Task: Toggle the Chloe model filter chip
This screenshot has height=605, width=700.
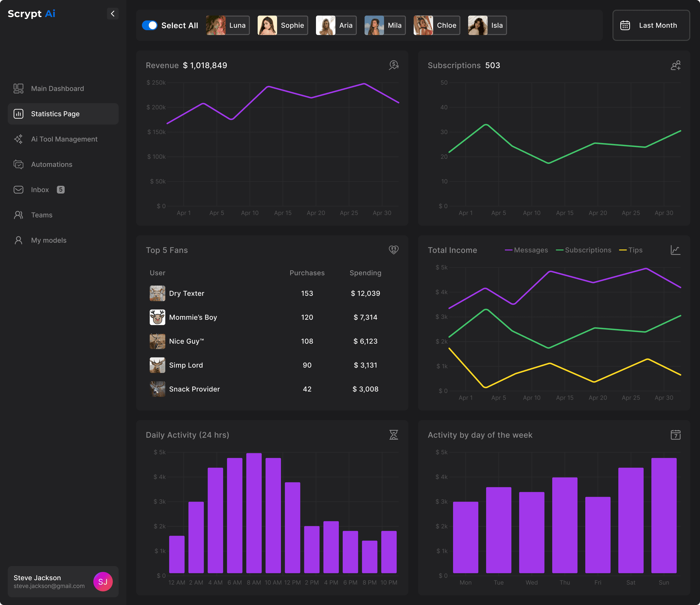Action: 437,25
